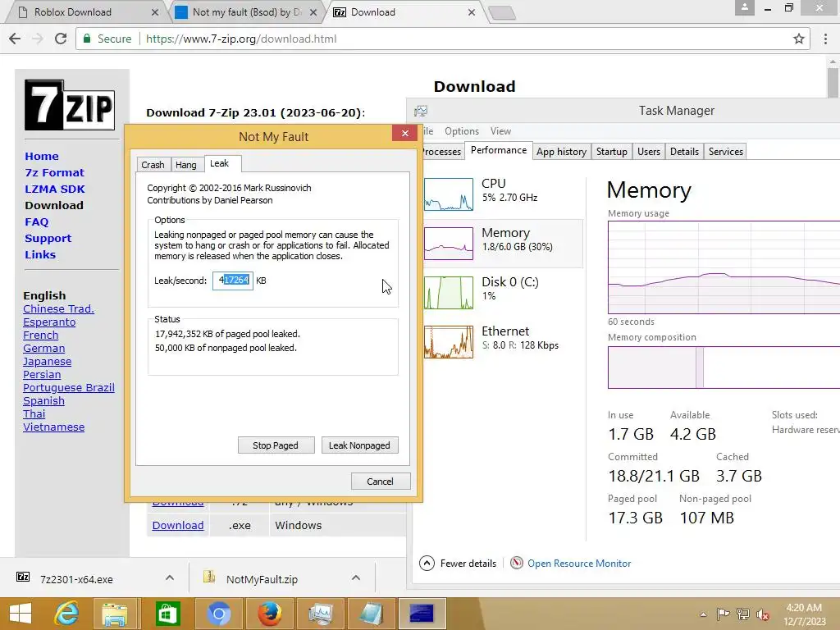Viewport: 840px width, 630px height.
Task: Open the notepad-like taskbar icon
Action: pyautogui.click(x=371, y=614)
